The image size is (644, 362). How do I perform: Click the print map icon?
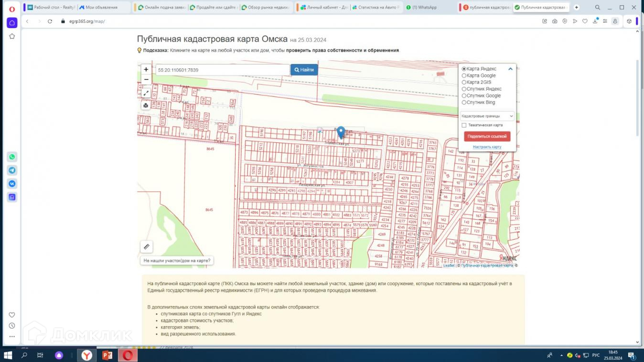[146, 106]
